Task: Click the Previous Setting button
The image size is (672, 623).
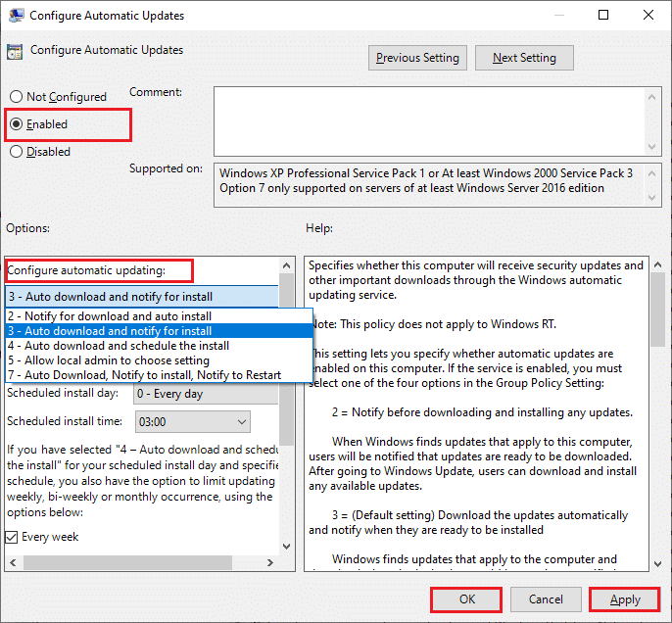Action: point(417,58)
